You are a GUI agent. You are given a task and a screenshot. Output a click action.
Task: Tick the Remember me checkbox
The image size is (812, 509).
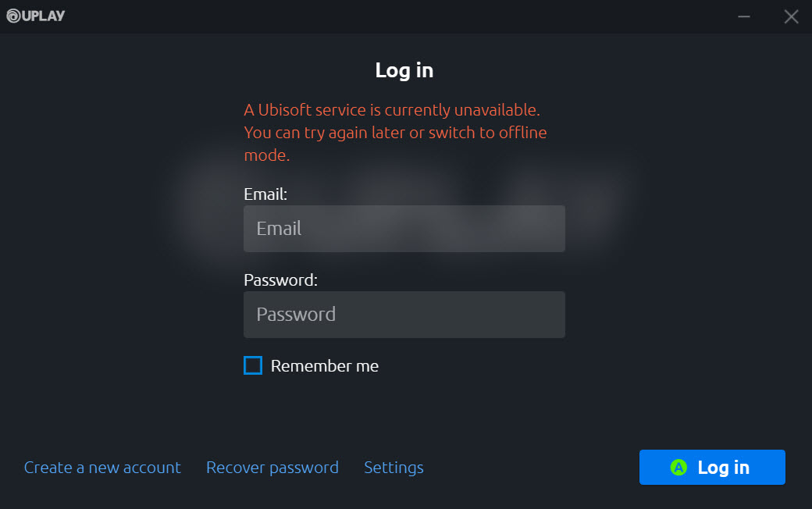click(x=253, y=365)
